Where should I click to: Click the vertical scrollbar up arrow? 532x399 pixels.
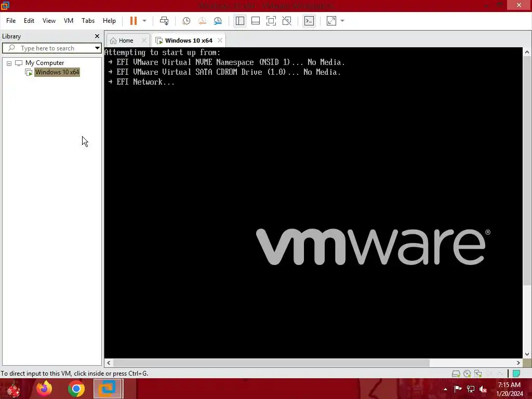(x=527, y=52)
